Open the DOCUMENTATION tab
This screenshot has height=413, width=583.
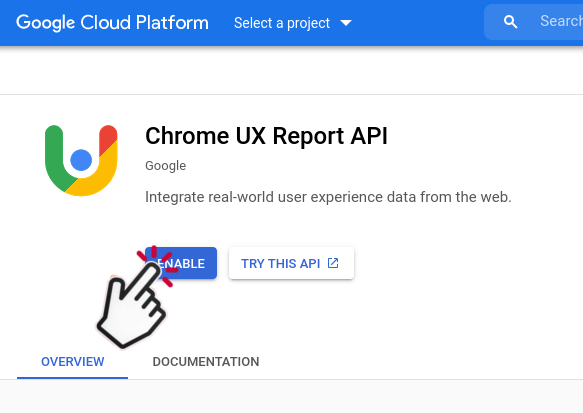coord(206,362)
